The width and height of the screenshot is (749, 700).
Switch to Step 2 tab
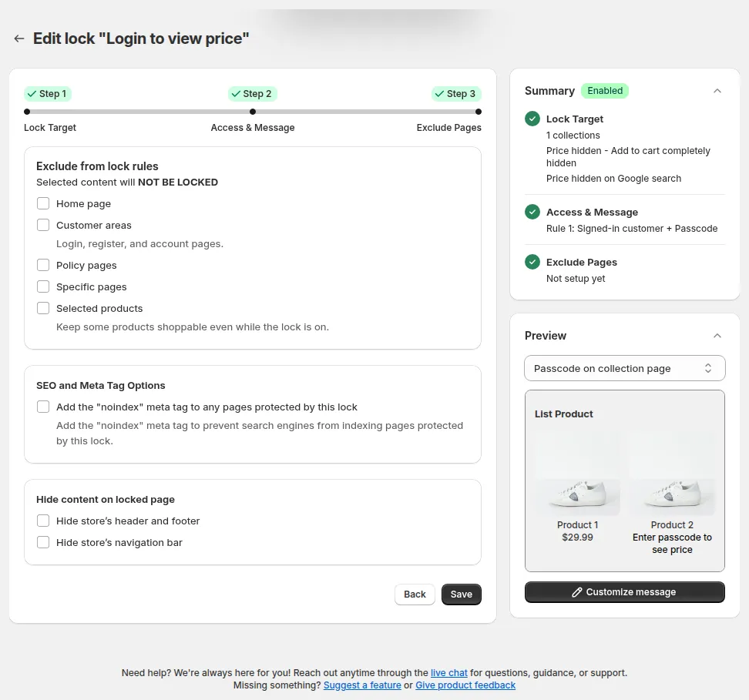pos(252,94)
